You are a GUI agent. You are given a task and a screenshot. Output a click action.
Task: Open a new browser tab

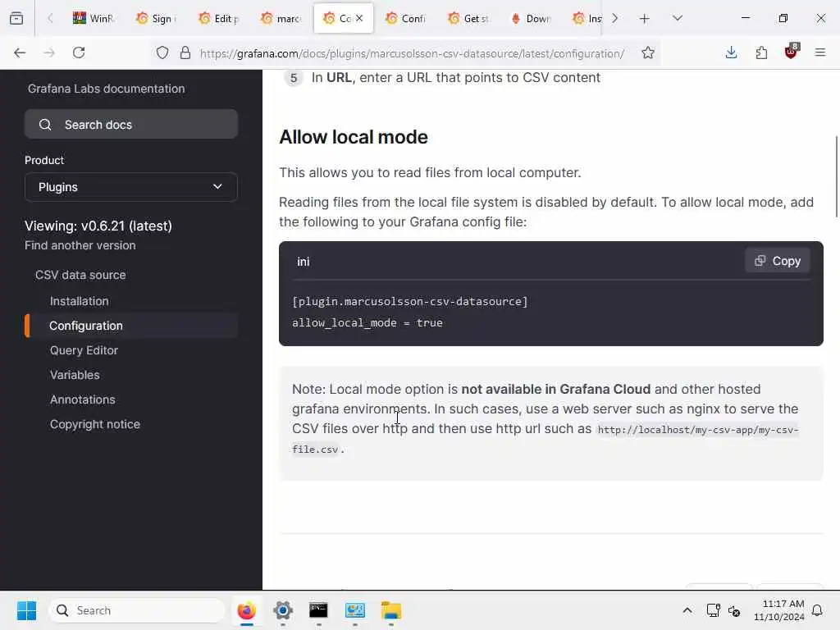point(645,19)
